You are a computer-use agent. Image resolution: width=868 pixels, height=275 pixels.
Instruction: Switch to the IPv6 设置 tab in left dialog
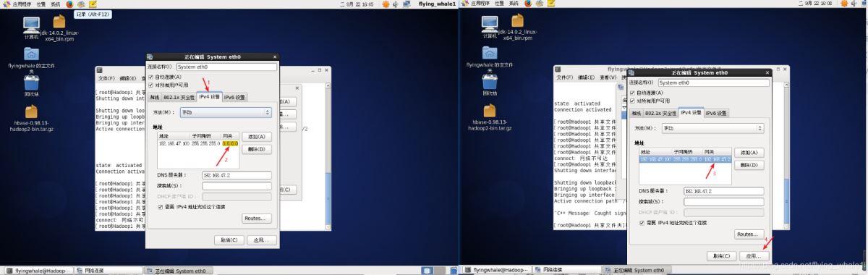click(x=234, y=96)
